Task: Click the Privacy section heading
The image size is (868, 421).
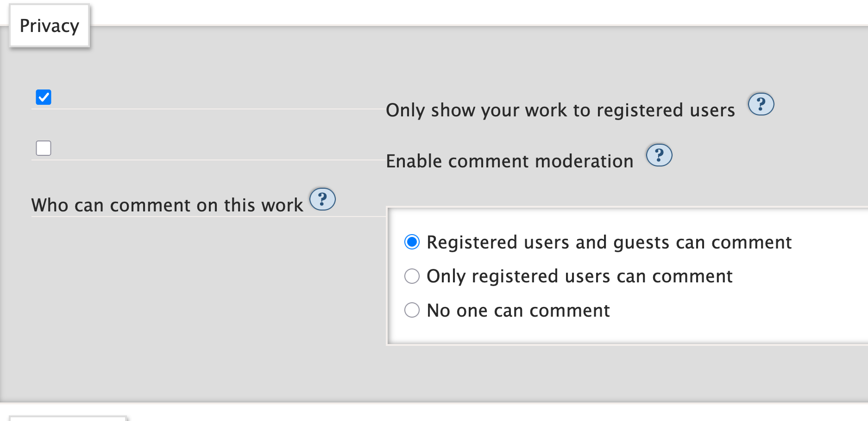Action: 50,26
